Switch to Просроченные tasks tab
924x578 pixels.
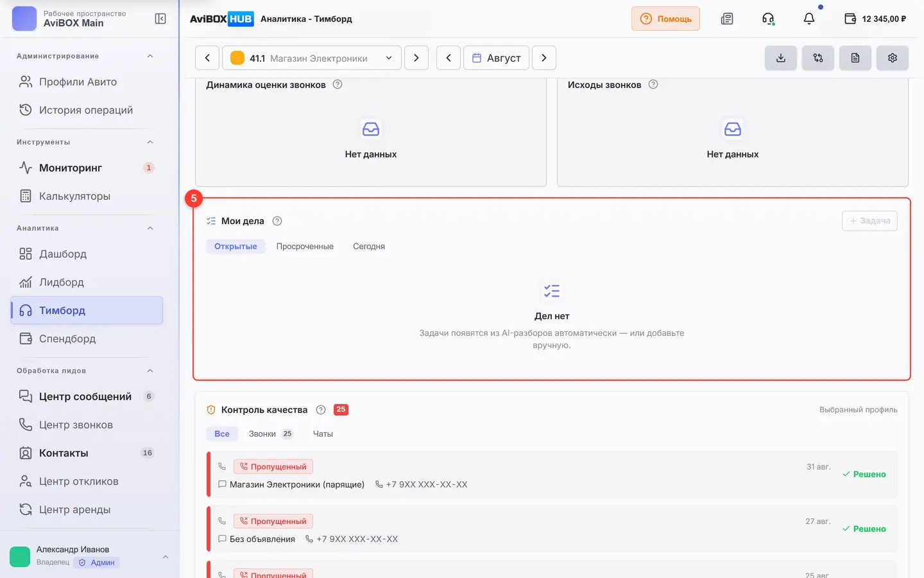pos(305,247)
